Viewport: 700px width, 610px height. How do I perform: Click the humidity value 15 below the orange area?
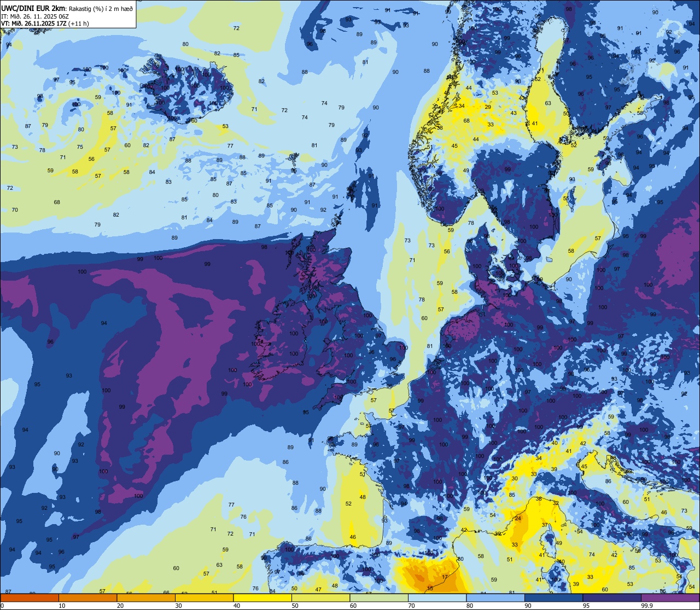click(x=430, y=588)
